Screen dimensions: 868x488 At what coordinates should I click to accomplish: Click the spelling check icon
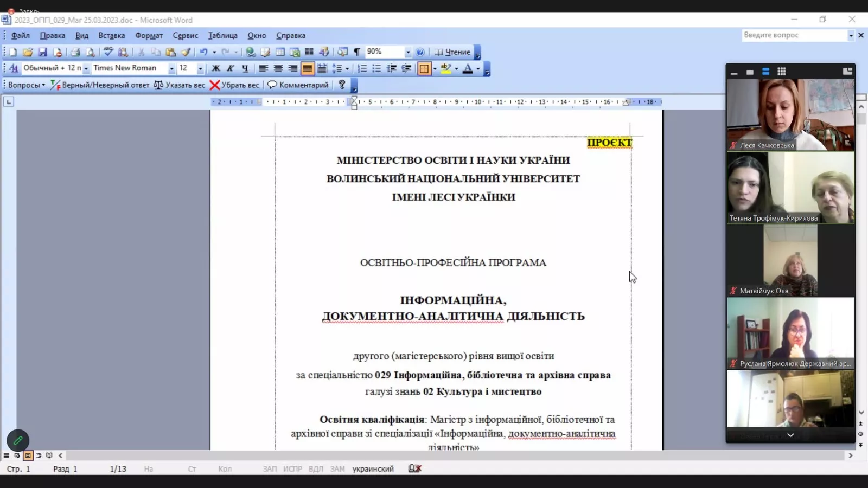click(x=108, y=52)
